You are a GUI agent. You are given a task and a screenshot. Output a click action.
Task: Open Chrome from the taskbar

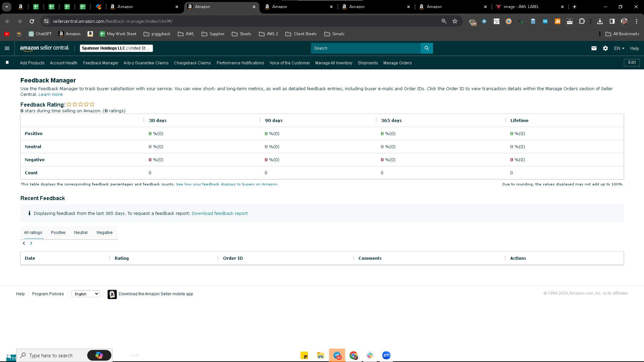click(354, 355)
